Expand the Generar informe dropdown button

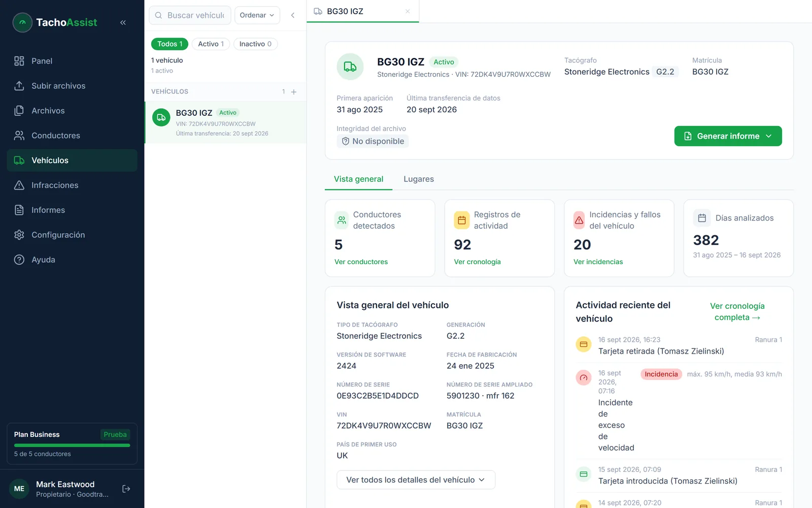(x=728, y=136)
